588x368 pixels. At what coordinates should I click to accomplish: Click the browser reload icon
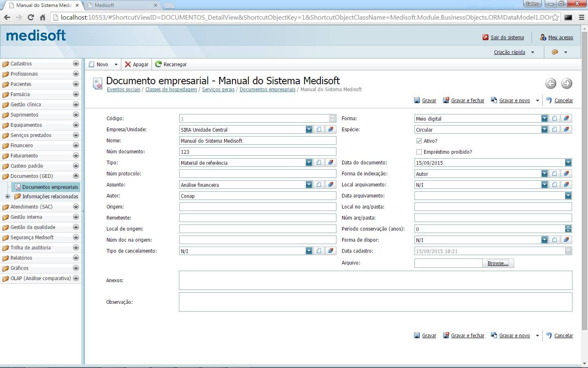coord(31,17)
